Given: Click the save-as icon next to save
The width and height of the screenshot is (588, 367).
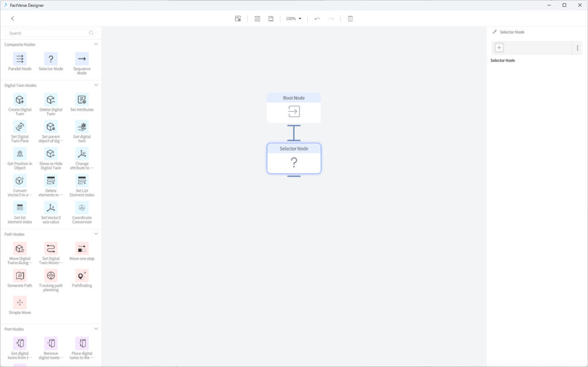Looking at the screenshot, I should [271, 18].
